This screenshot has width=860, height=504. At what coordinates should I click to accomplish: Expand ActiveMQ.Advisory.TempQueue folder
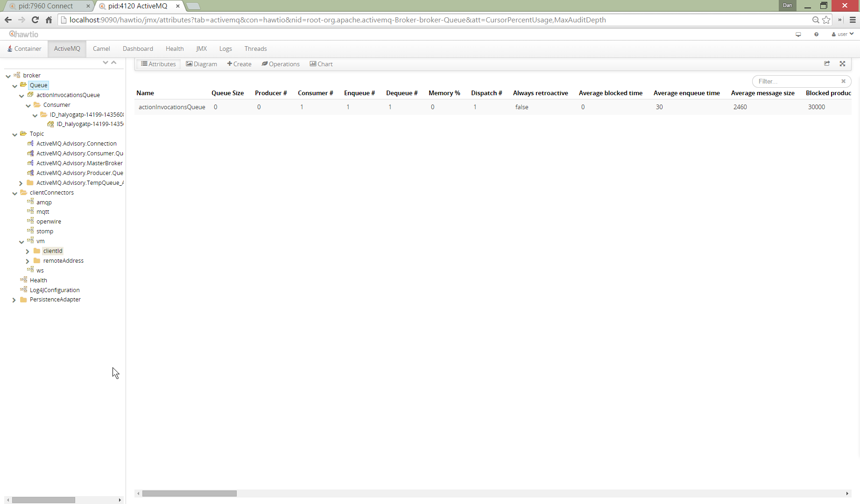(x=21, y=183)
